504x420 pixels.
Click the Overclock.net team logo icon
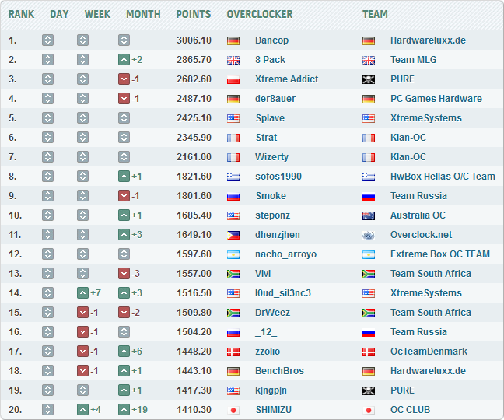point(369,235)
